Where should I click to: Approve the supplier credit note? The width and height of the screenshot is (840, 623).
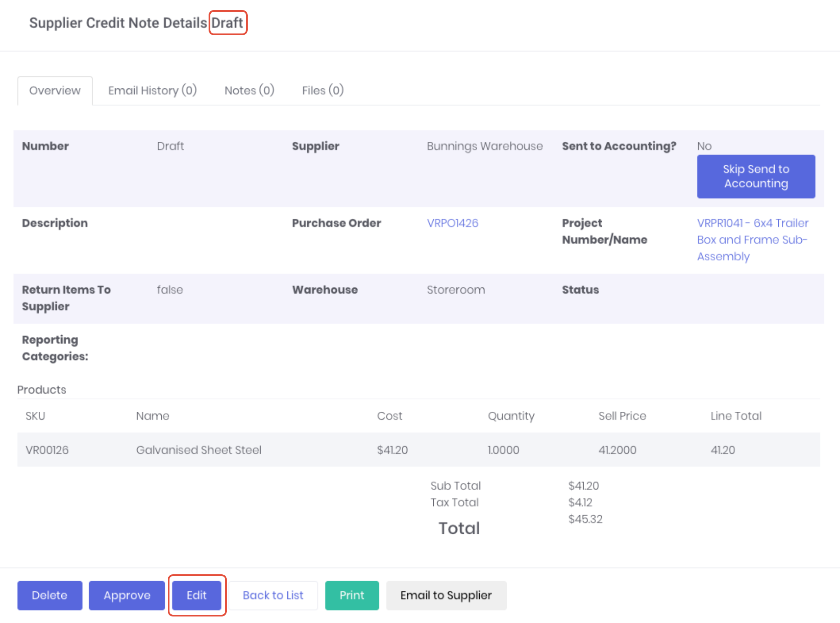pyautogui.click(x=127, y=595)
